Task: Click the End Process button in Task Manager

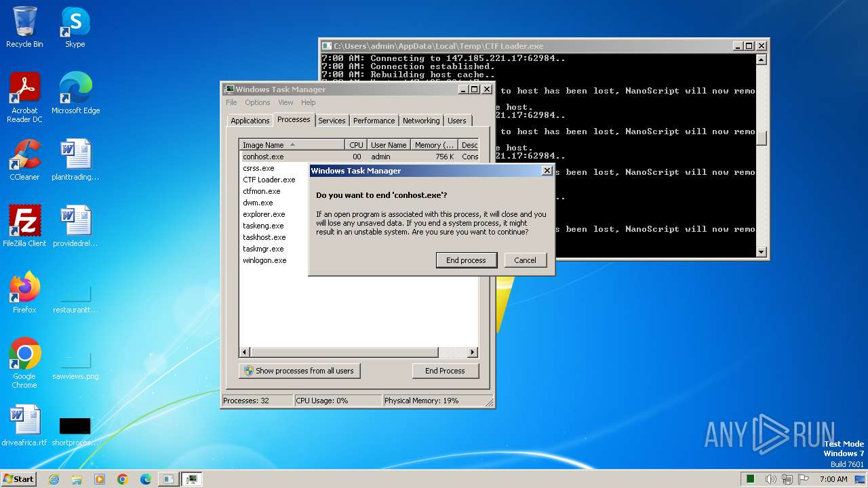Action: coord(445,371)
